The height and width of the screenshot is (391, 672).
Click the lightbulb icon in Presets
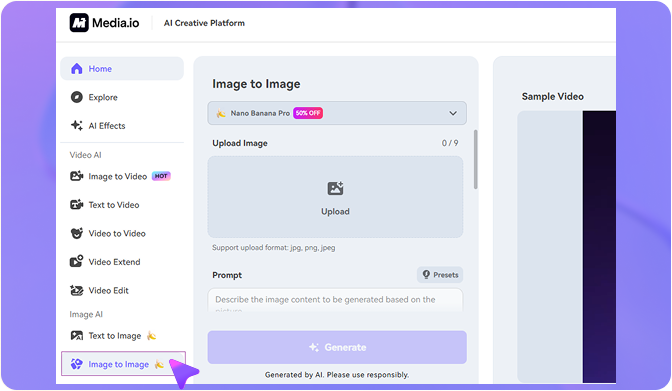point(426,274)
